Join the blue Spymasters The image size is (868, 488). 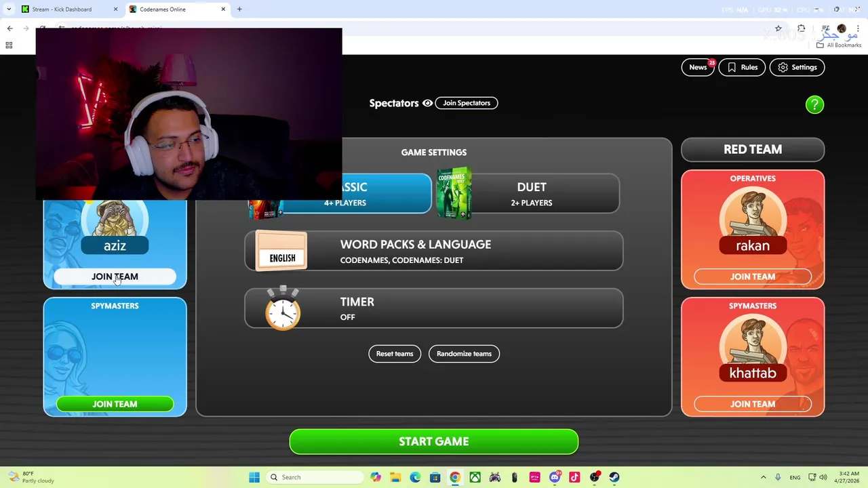pos(115,404)
